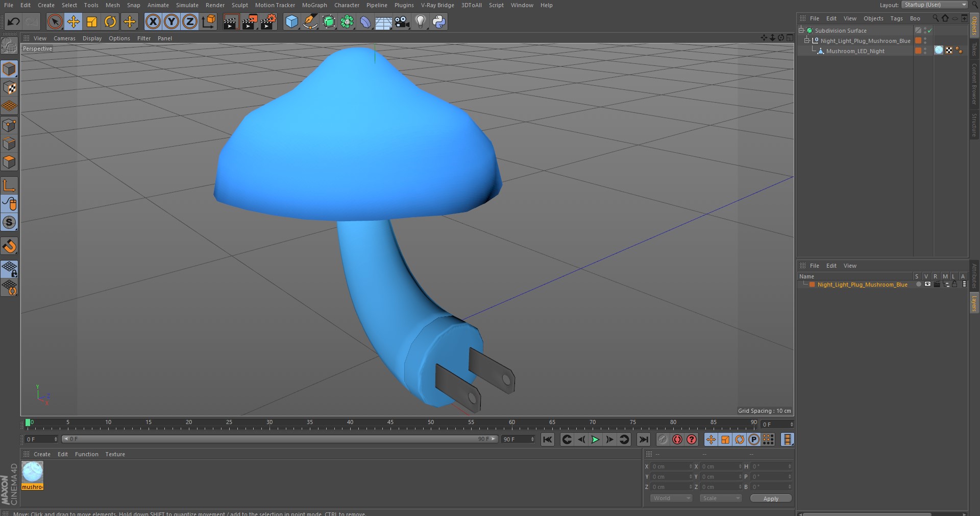Click the Apply coordinates button
This screenshot has height=516, width=980.
point(771,498)
